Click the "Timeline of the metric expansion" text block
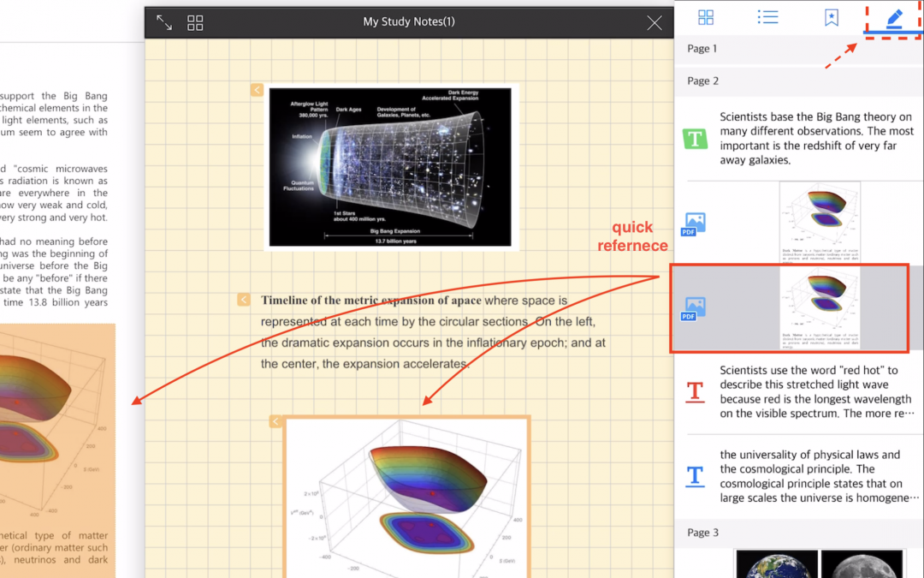This screenshot has height=578, width=924. [x=433, y=332]
